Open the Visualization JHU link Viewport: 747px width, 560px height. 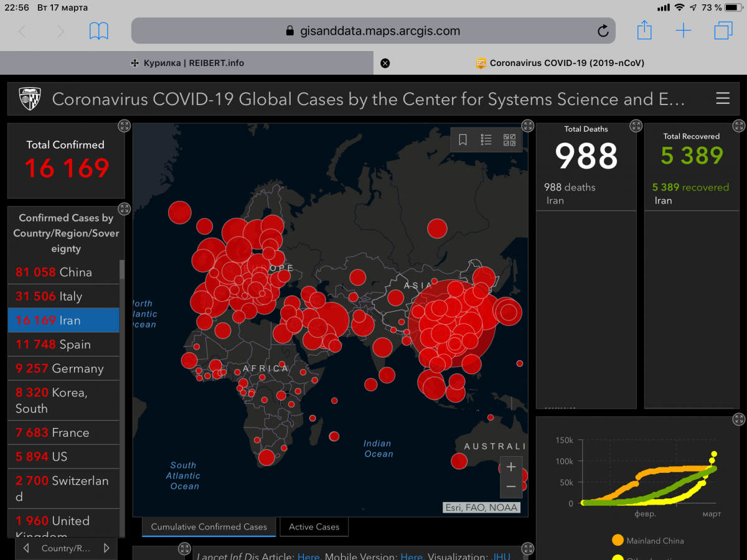pyautogui.click(x=501, y=556)
